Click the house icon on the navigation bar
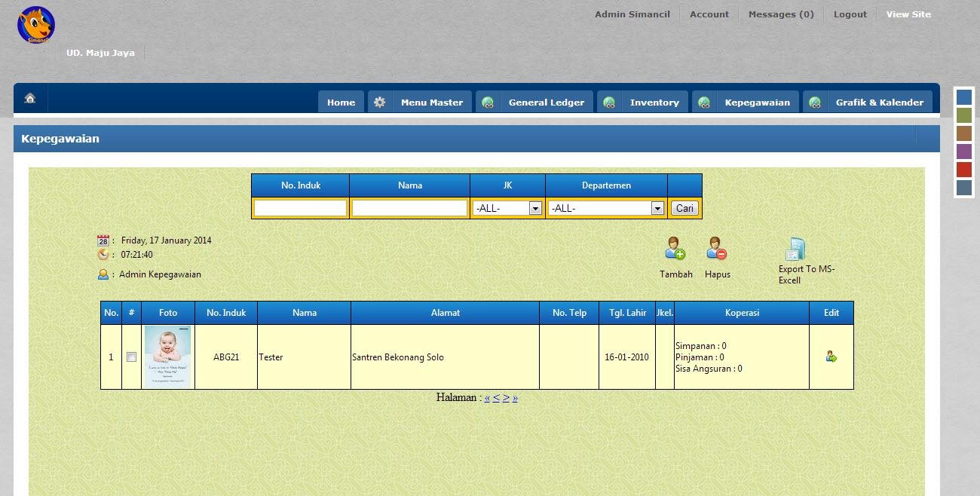The height and width of the screenshot is (496, 980). pos(29,98)
